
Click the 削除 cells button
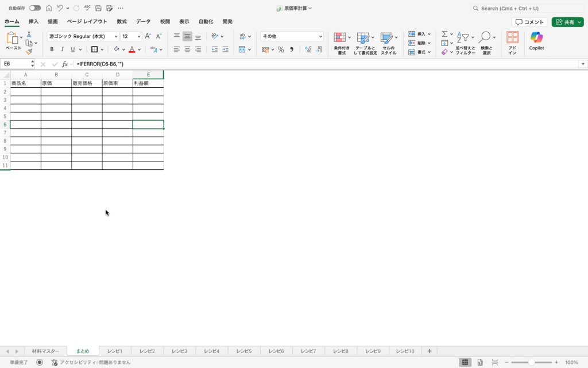pos(419,43)
